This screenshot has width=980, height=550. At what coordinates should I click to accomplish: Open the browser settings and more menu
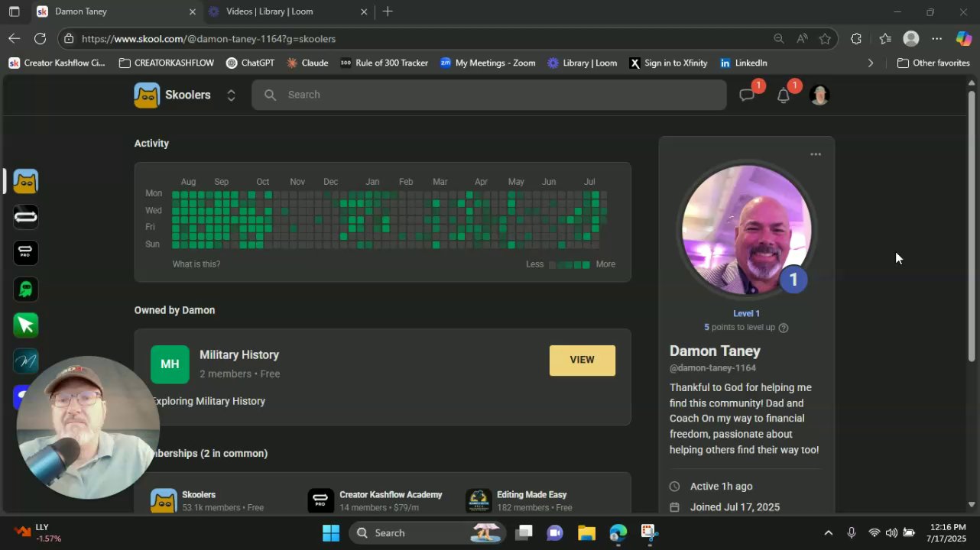937,38
